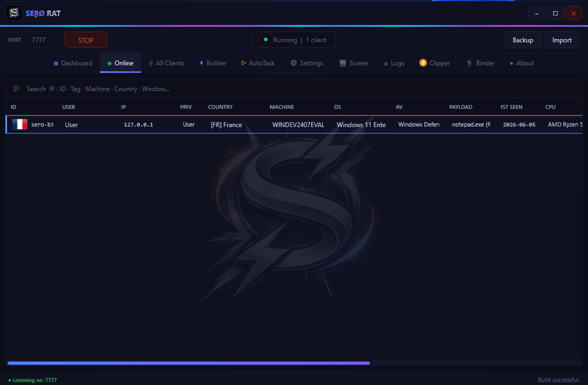Screen dimensions: 588x385
Task: Click the Backup button
Action: click(523, 40)
